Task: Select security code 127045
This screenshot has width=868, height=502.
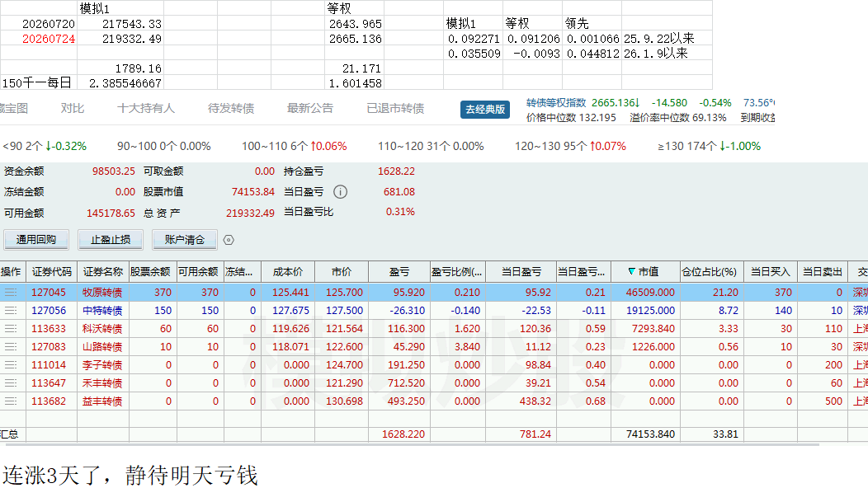Action: pyautogui.click(x=49, y=292)
